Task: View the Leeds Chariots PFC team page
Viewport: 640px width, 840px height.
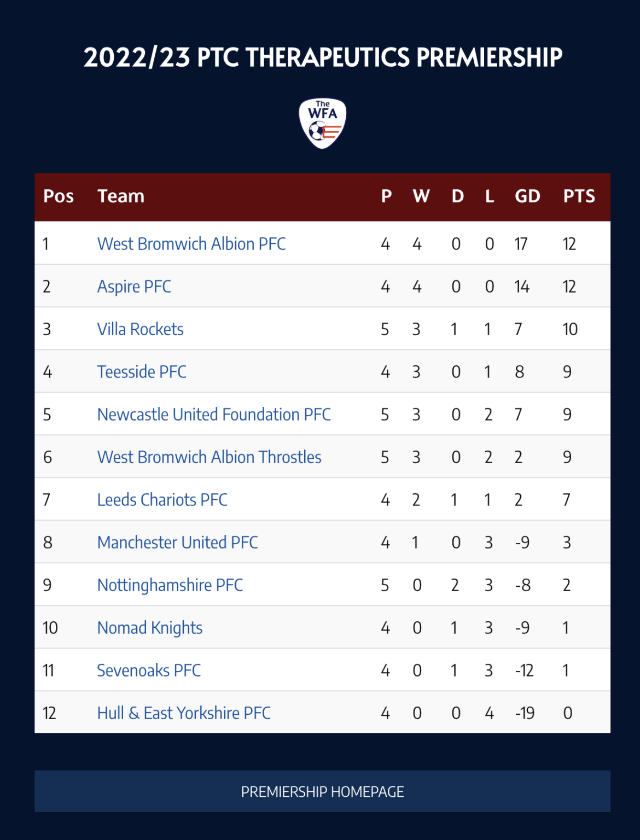Action: pos(162,500)
